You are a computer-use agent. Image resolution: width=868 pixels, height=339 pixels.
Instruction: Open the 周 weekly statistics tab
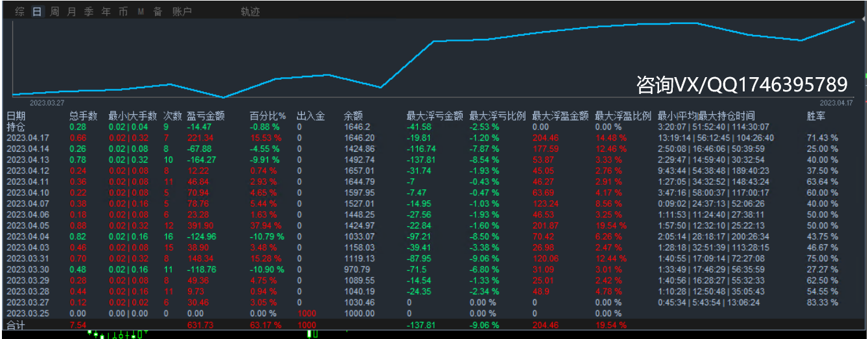pos(54,12)
